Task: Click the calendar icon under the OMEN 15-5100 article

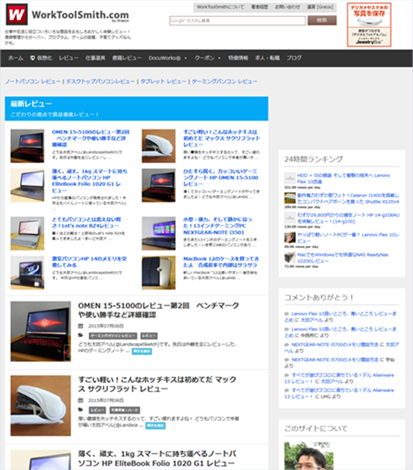Action: click(x=81, y=326)
